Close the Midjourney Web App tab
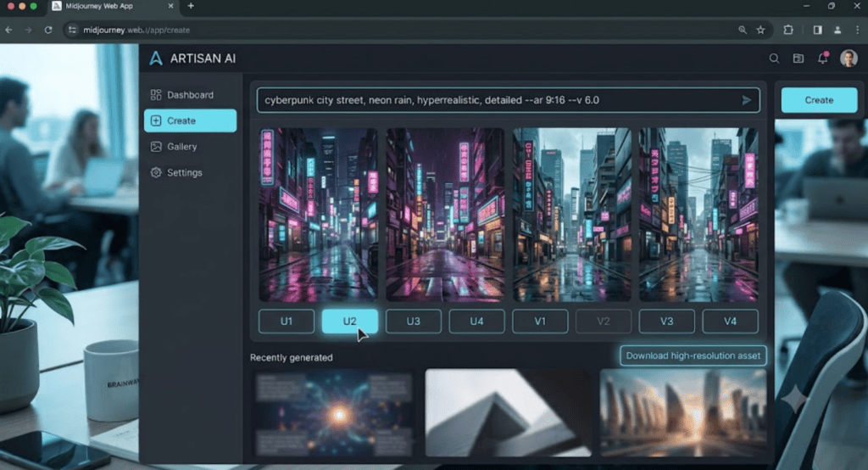Screen dimensions: 868x470 click(170, 6)
